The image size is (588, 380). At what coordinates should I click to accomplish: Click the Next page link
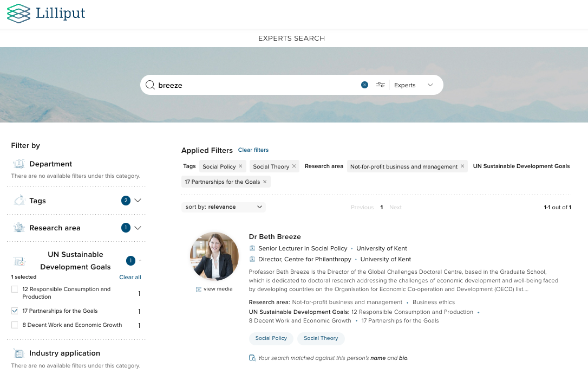395,207
